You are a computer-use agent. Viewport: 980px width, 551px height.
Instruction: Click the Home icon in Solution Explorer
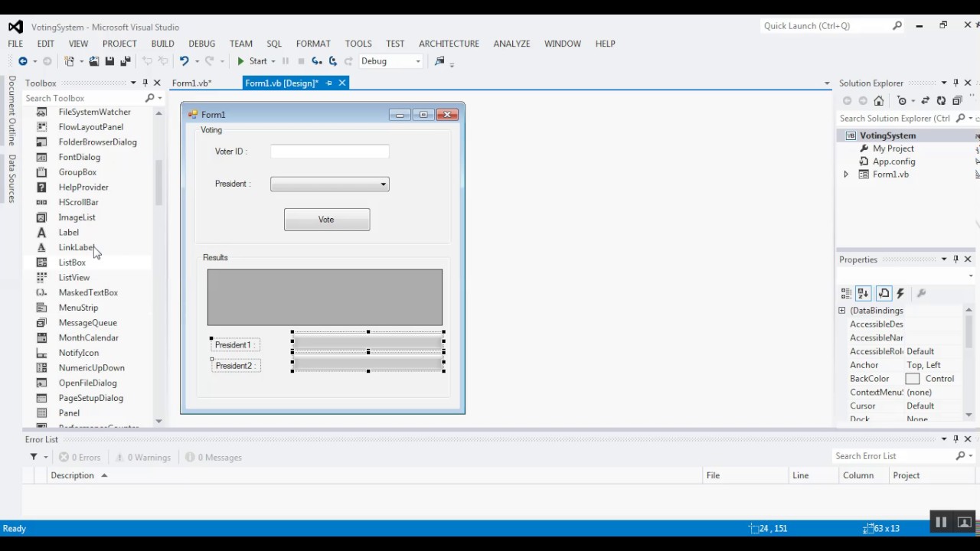click(879, 101)
